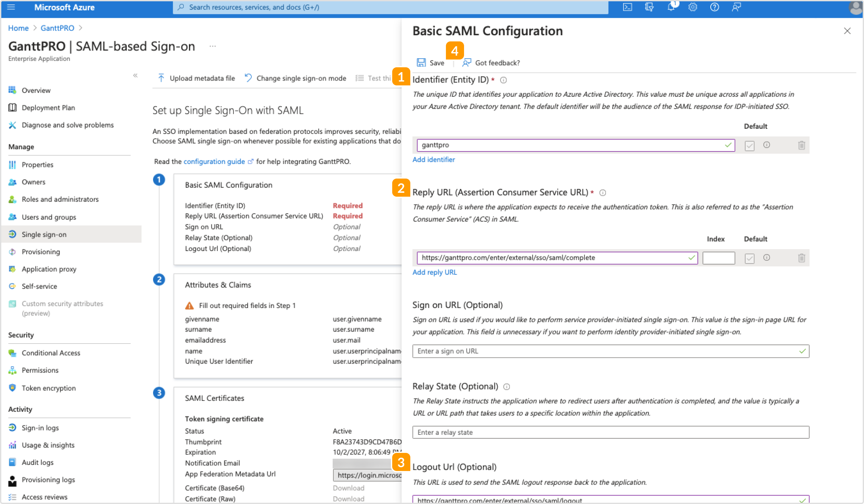
Task: Click Got feedback? in the panel
Action: tap(491, 63)
